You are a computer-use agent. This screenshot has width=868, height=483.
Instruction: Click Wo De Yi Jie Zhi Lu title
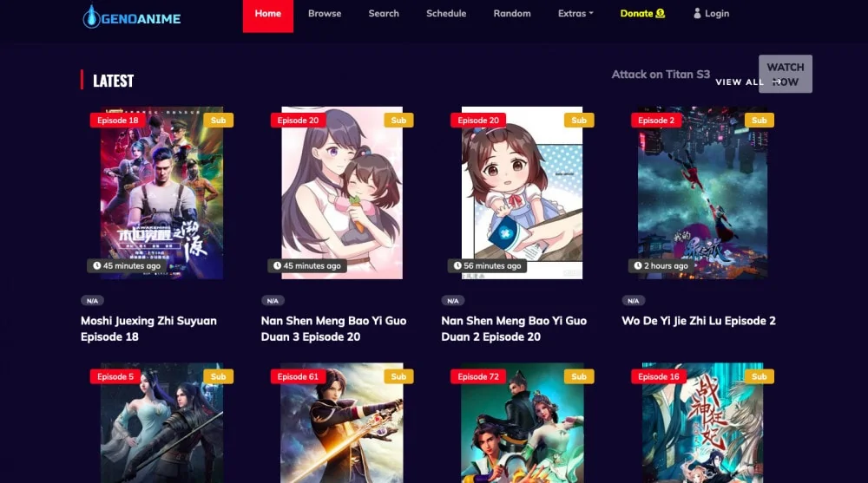pos(699,321)
